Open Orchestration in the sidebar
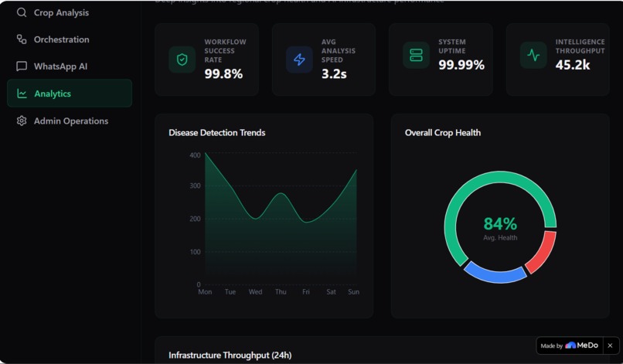This screenshot has width=623, height=364. click(x=70, y=39)
